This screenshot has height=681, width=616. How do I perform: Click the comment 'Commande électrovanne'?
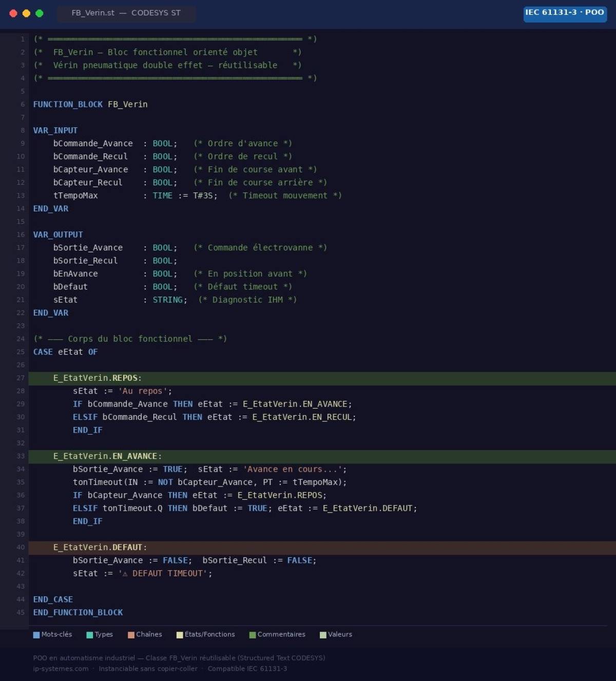tap(260, 247)
